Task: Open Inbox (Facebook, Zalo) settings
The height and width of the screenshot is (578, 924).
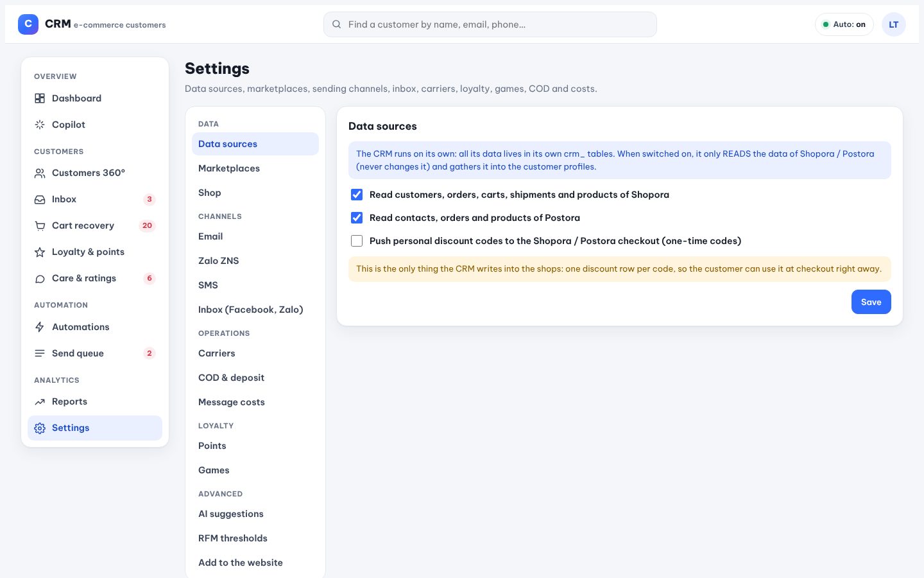Action: coord(255,310)
